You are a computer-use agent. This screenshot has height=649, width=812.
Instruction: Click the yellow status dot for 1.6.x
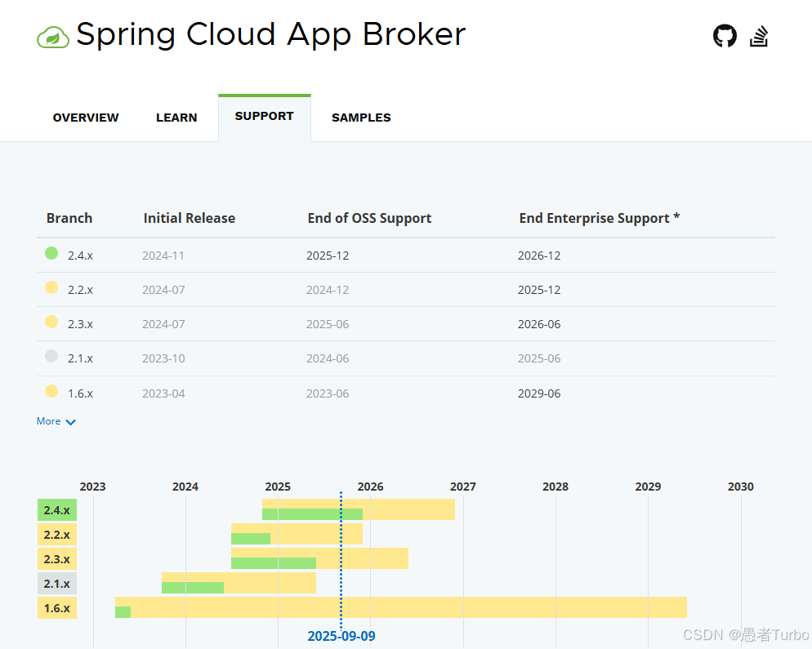[x=51, y=391]
